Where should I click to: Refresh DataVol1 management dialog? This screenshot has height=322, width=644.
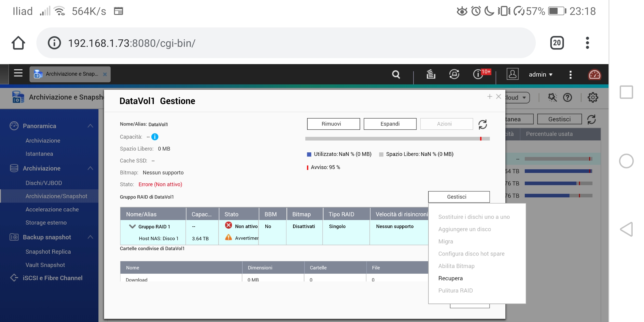482,124
